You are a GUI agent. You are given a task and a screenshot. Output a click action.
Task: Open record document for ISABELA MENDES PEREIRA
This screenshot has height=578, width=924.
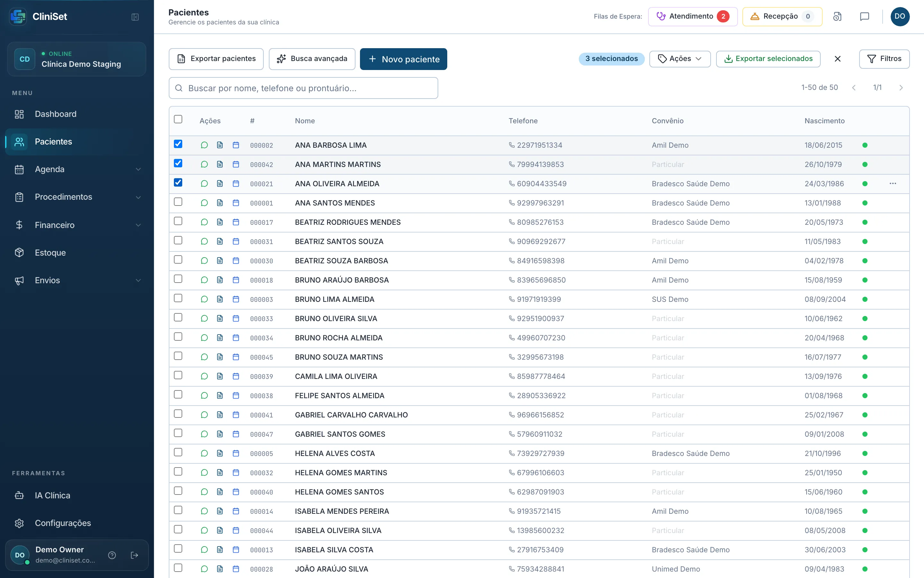(220, 511)
